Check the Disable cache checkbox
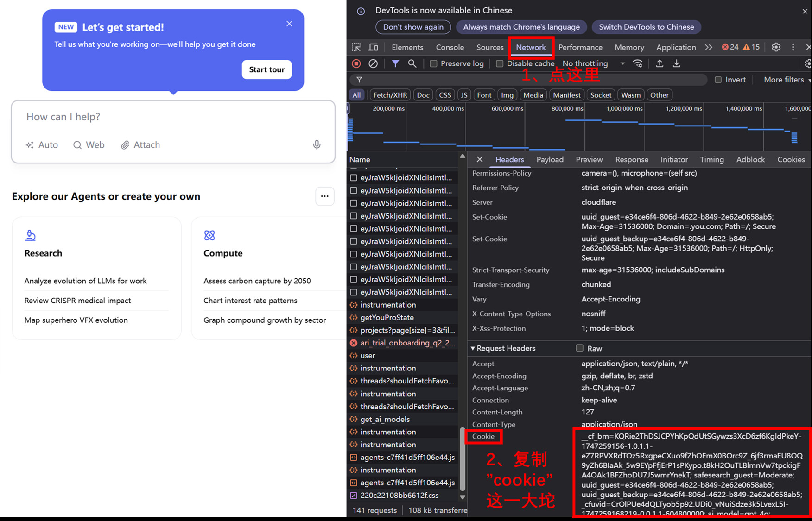This screenshot has height=521, width=812. [500, 63]
